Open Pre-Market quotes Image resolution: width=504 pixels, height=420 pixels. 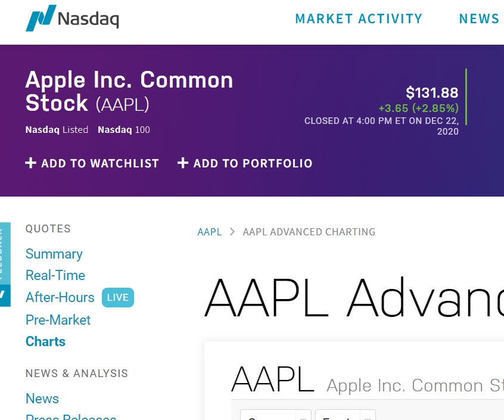pos(58,320)
